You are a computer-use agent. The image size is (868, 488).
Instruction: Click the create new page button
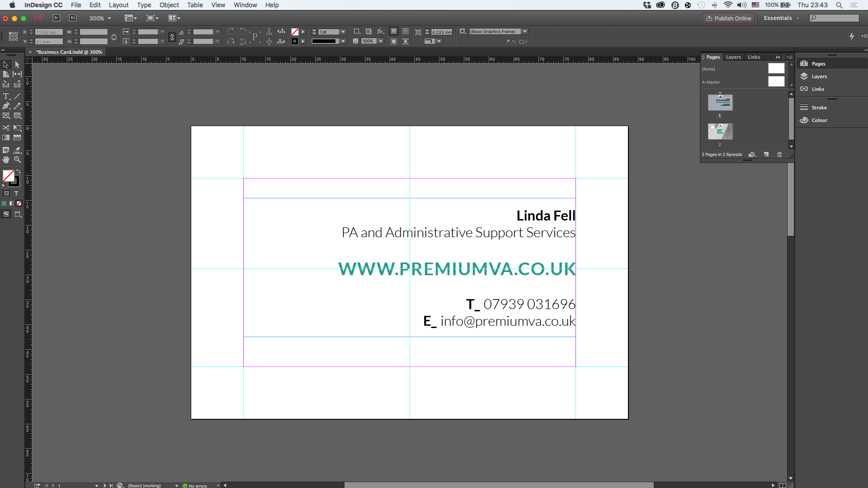(766, 155)
